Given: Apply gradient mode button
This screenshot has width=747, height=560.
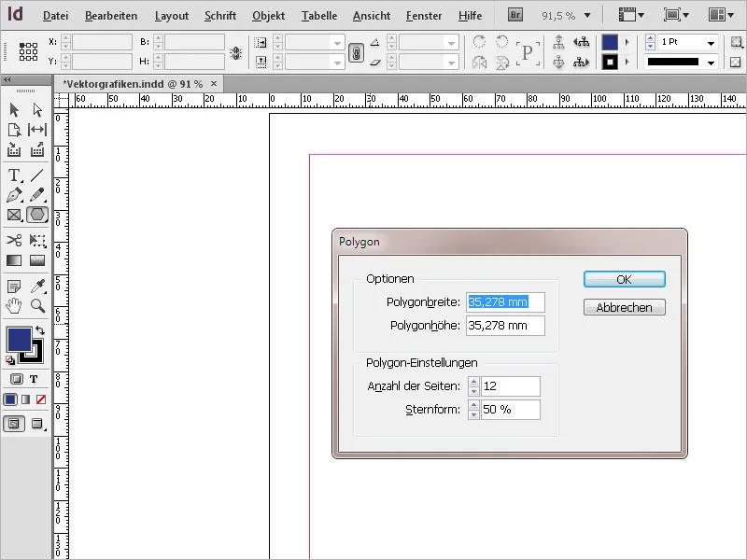Looking at the screenshot, I should point(26,399).
